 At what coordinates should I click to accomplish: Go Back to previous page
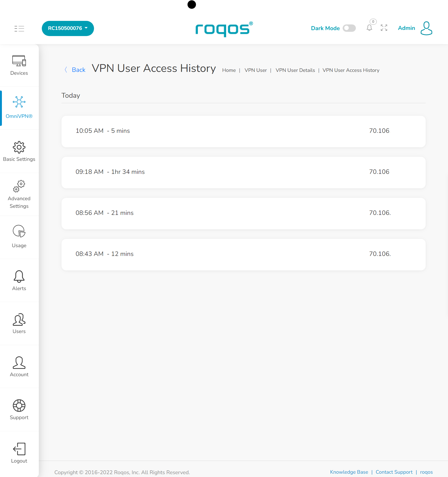tap(79, 70)
